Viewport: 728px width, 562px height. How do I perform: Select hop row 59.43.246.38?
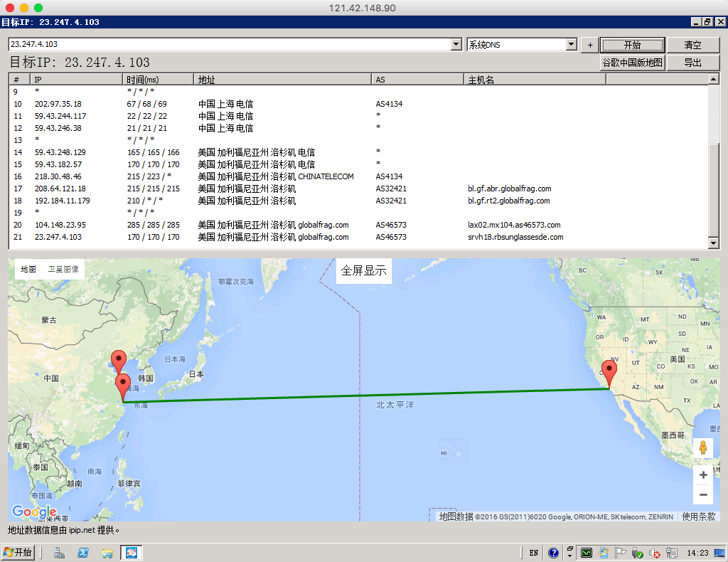tap(358, 128)
